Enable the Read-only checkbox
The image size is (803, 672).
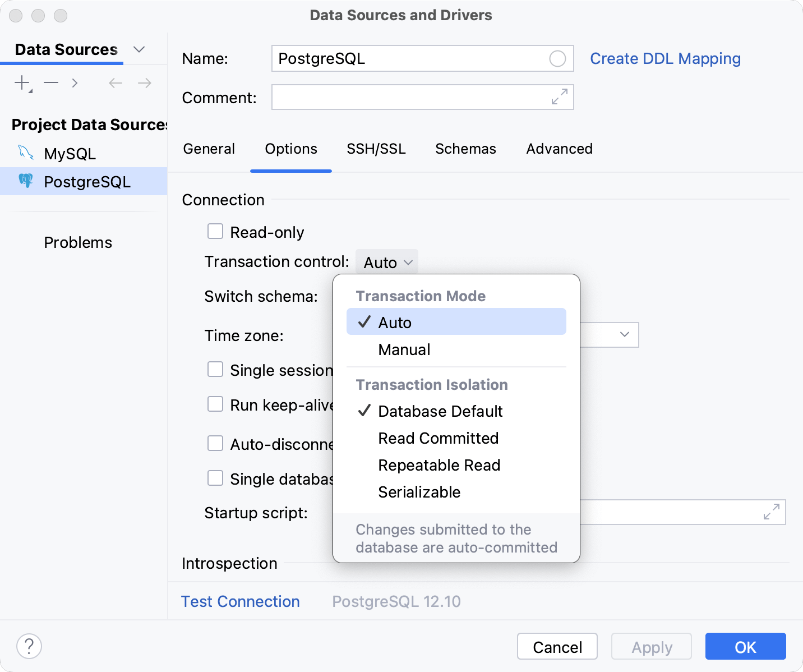215,231
